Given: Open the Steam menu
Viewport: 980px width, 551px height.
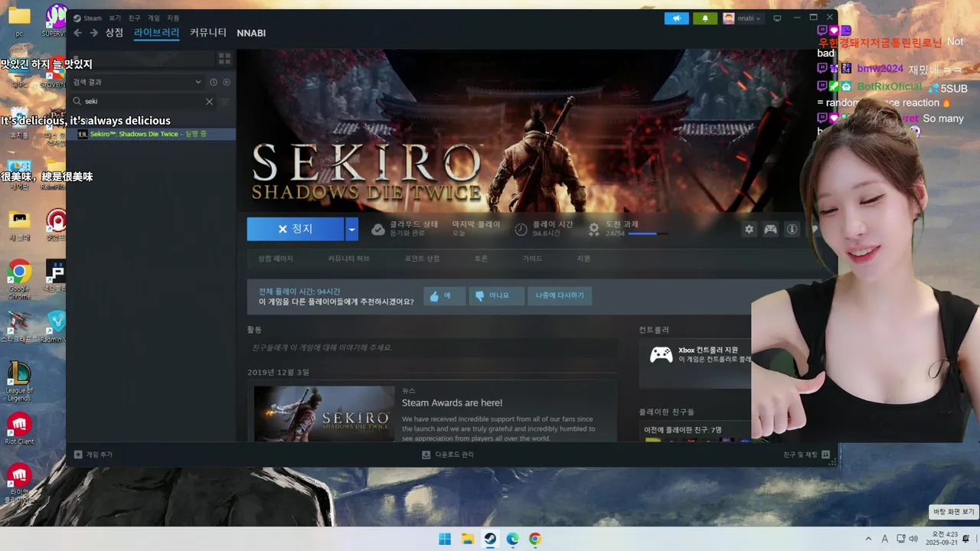Looking at the screenshot, I should click(x=87, y=18).
